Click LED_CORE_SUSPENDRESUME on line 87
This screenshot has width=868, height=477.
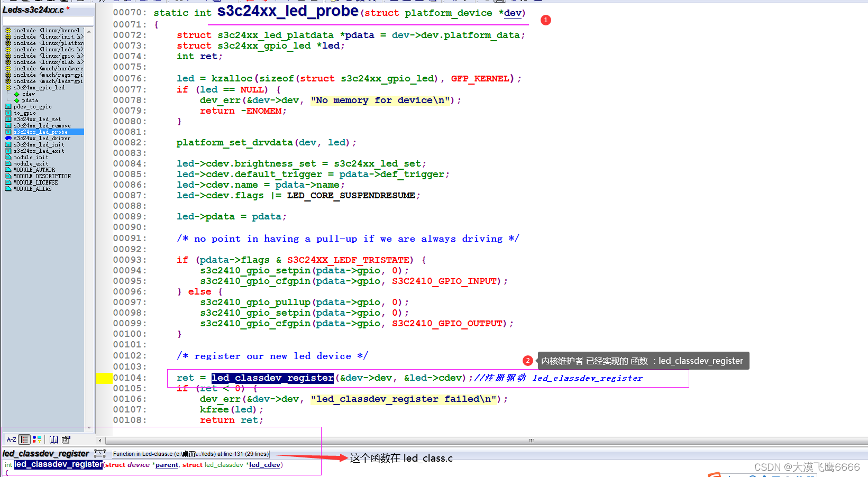point(351,195)
